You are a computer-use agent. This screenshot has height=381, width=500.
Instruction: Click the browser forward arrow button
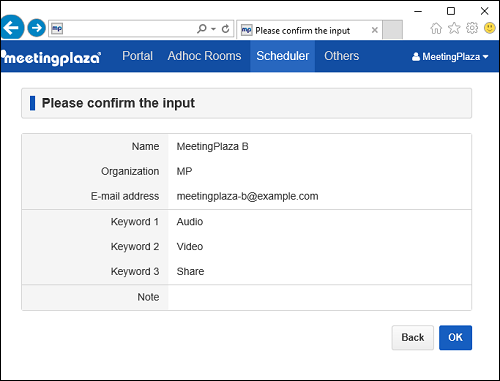tap(36, 28)
